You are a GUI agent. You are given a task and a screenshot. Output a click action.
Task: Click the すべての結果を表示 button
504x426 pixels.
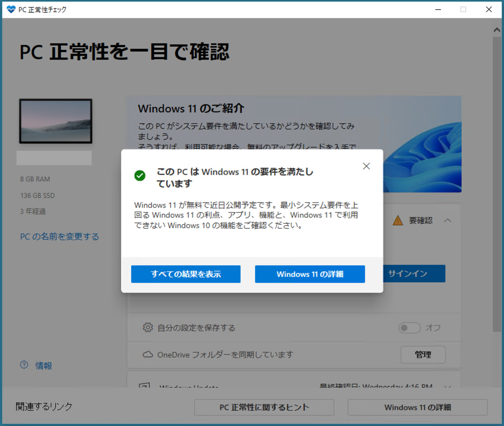point(186,274)
